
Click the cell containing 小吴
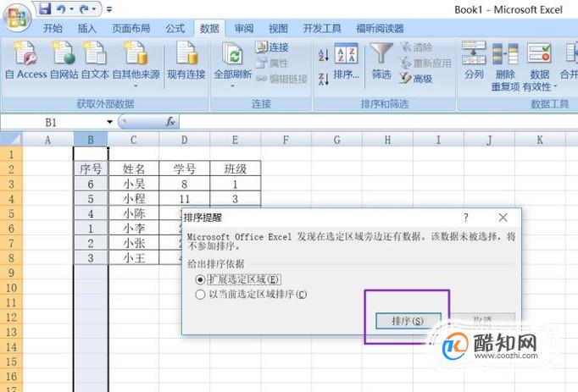[133, 184]
